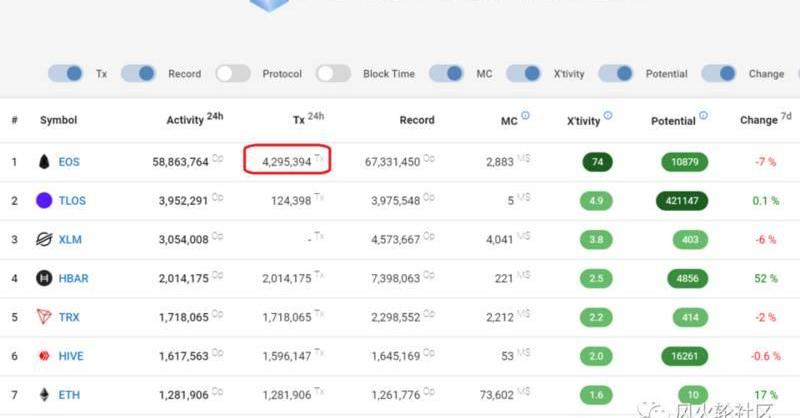Open the ETH symbol link
This screenshot has width=800, height=418.
pos(69,395)
